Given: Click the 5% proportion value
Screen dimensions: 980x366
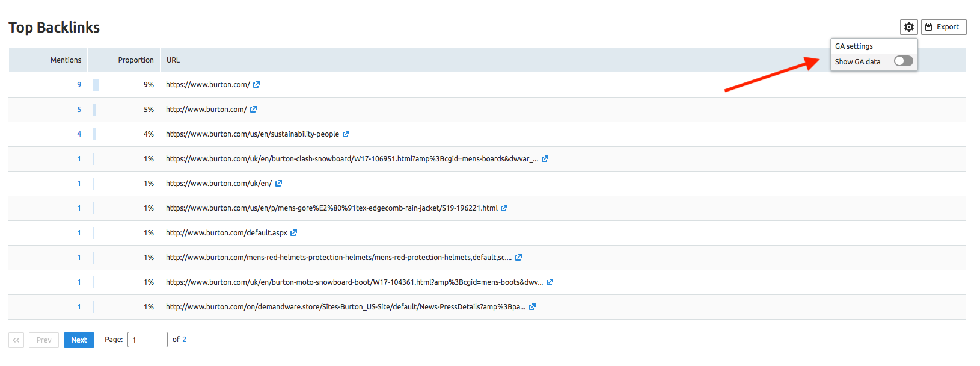Looking at the screenshot, I should [149, 110].
